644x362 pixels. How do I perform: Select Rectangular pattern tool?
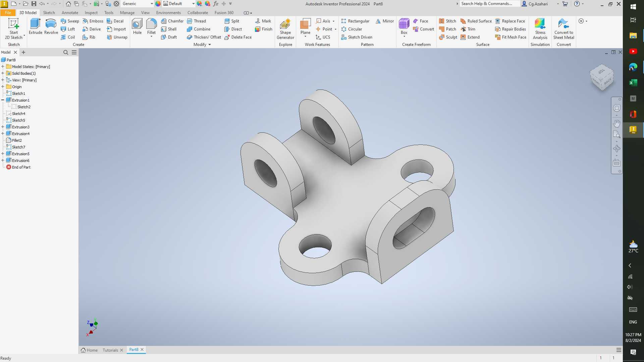coord(355,21)
